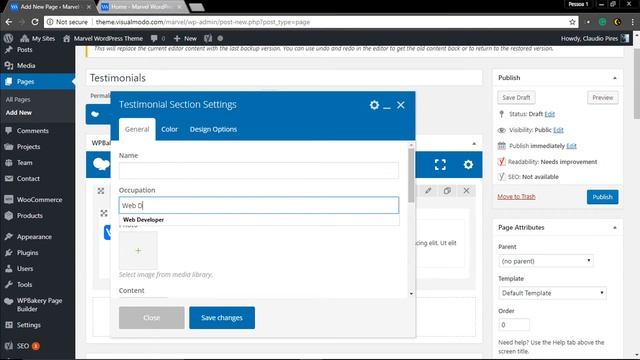Click the dialog scrollbar down arrow
This screenshot has height=360, width=640.
click(411, 294)
